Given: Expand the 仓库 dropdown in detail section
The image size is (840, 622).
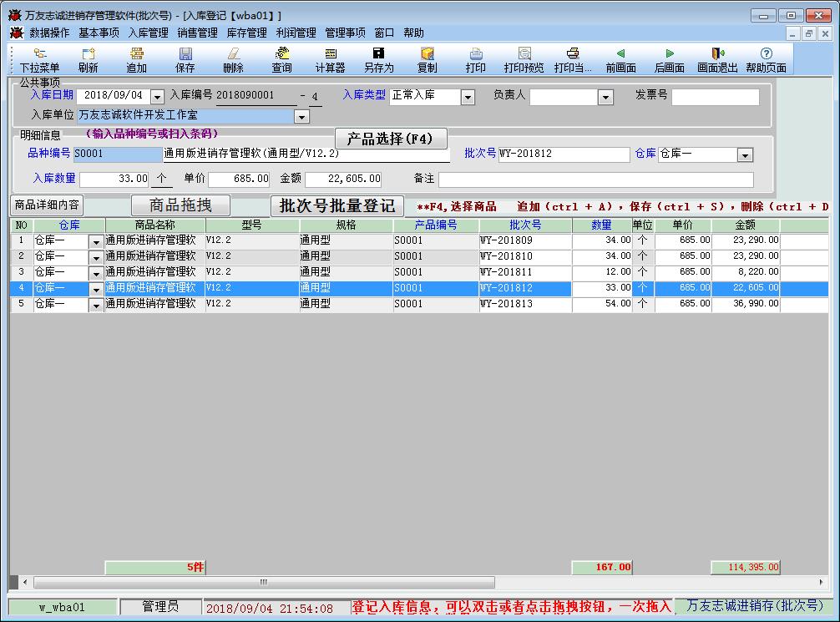Looking at the screenshot, I should tap(745, 154).
